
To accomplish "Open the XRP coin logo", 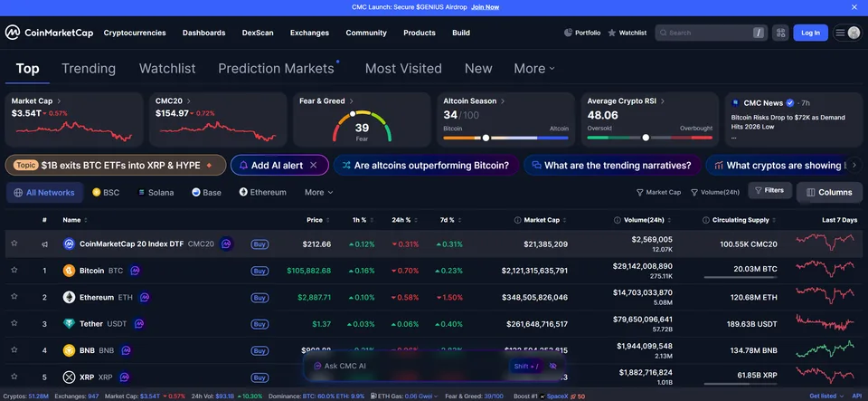I will 70,377.
